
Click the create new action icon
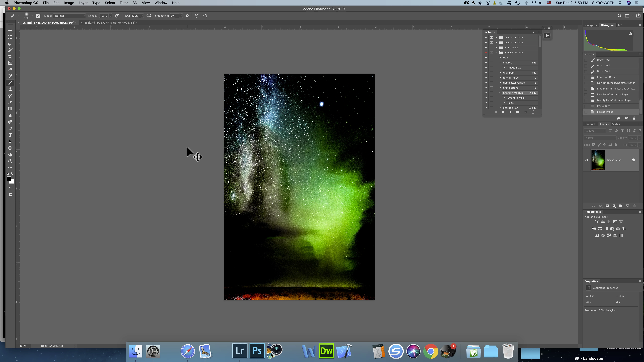click(x=526, y=112)
